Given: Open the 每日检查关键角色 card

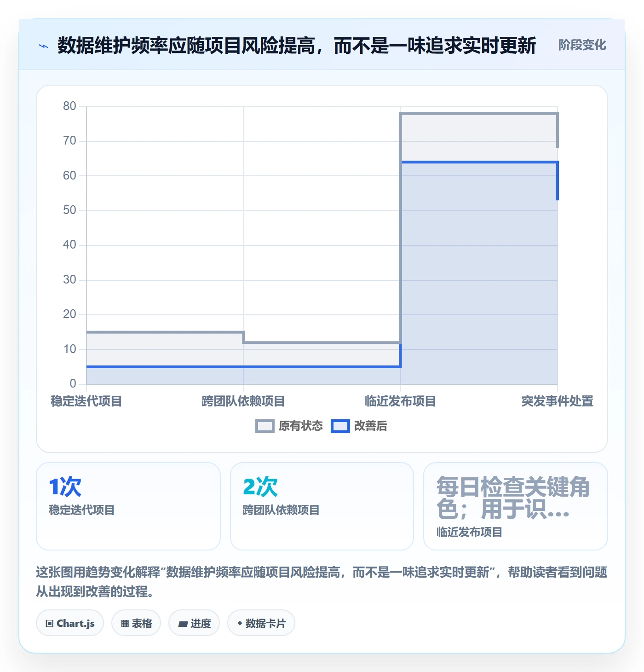Looking at the screenshot, I should pos(516,506).
